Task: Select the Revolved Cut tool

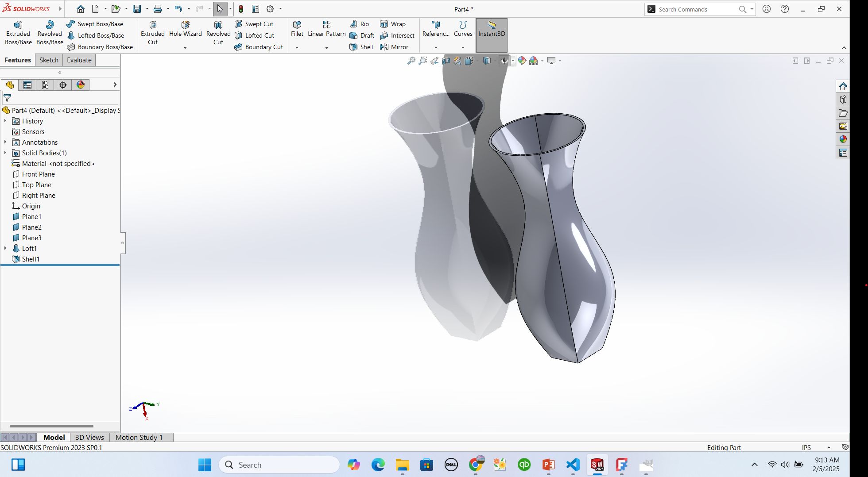Action: (218, 33)
